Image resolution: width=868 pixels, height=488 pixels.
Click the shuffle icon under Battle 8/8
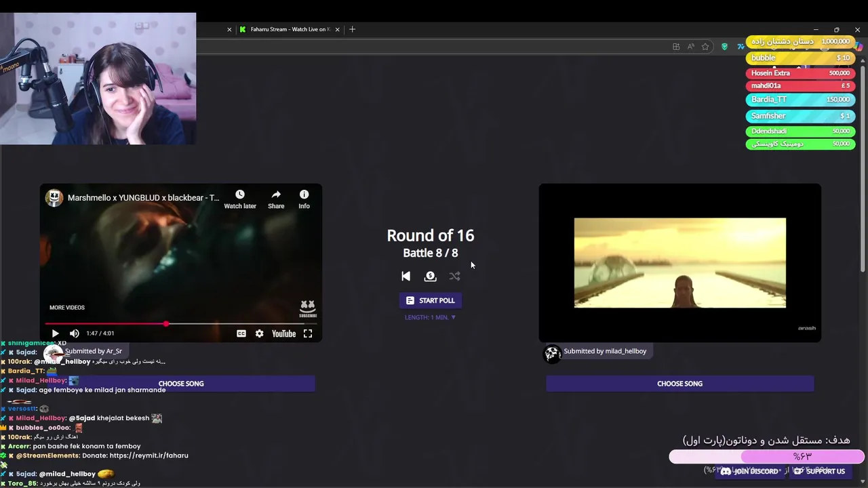pos(454,276)
